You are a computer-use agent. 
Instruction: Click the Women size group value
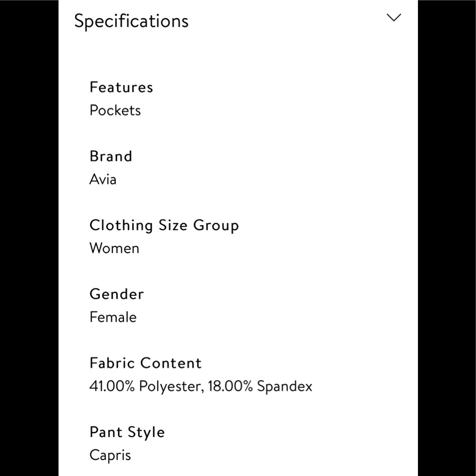pos(114,248)
